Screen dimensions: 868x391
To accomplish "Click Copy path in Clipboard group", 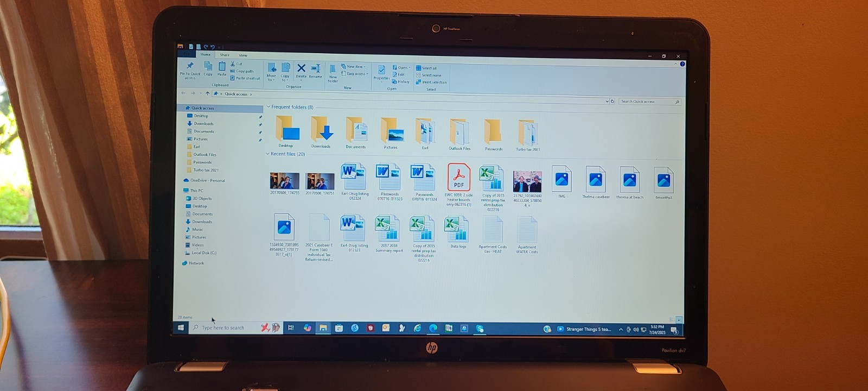I will click(x=242, y=71).
